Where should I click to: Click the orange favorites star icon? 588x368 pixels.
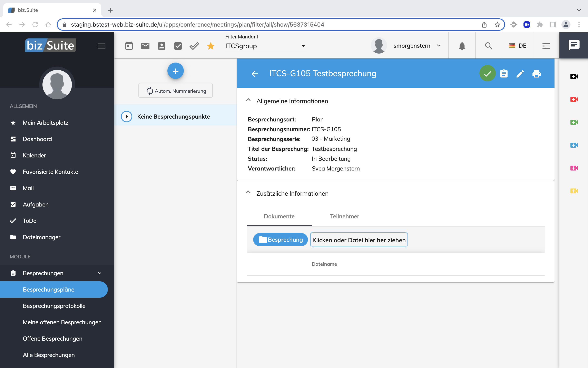pyautogui.click(x=211, y=46)
